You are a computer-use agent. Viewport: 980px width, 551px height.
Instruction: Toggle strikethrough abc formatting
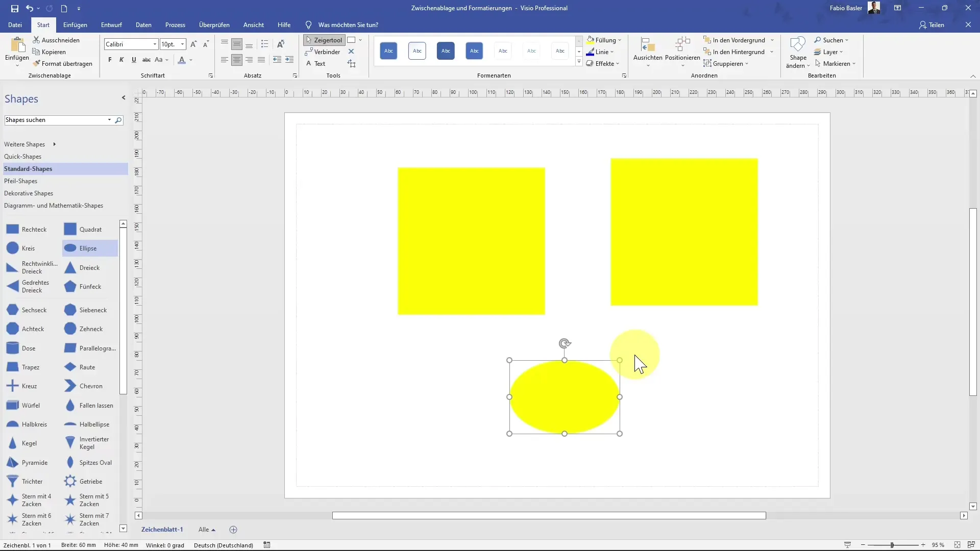click(146, 60)
